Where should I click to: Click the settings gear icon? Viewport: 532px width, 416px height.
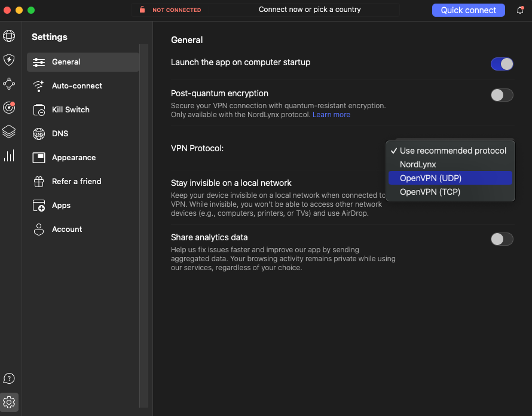click(9, 402)
